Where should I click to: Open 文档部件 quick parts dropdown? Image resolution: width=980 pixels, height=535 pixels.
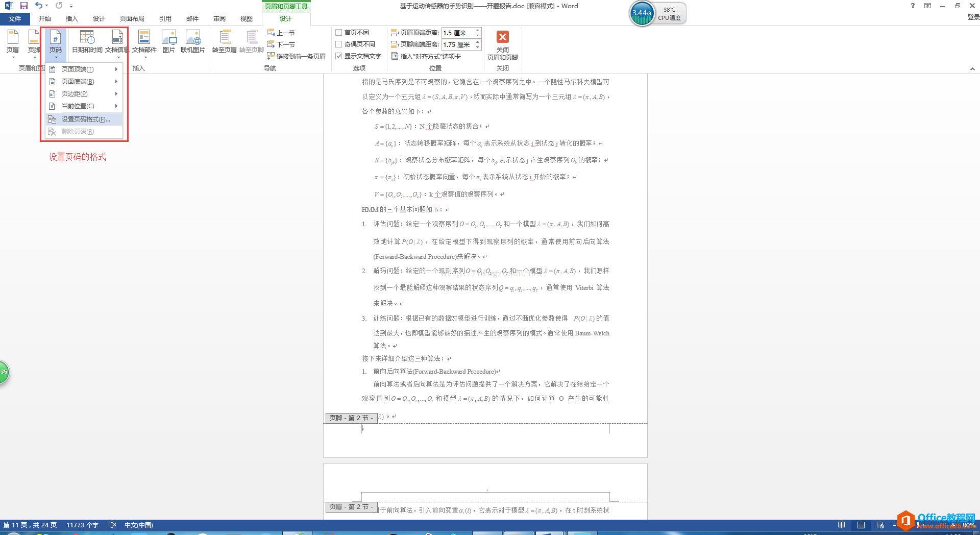tap(144, 43)
